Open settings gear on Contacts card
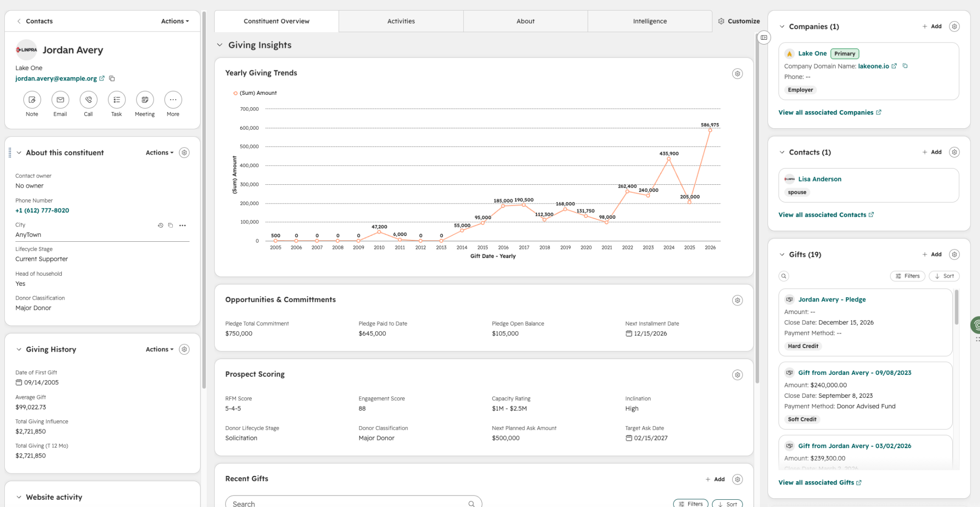The height and width of the screenshot is (507, 980). [954, 152]
